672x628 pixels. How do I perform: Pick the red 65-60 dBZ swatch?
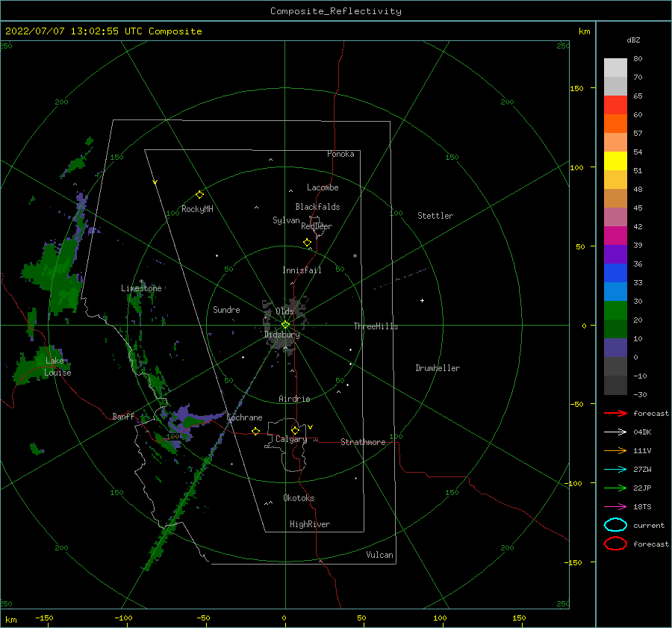615,105
